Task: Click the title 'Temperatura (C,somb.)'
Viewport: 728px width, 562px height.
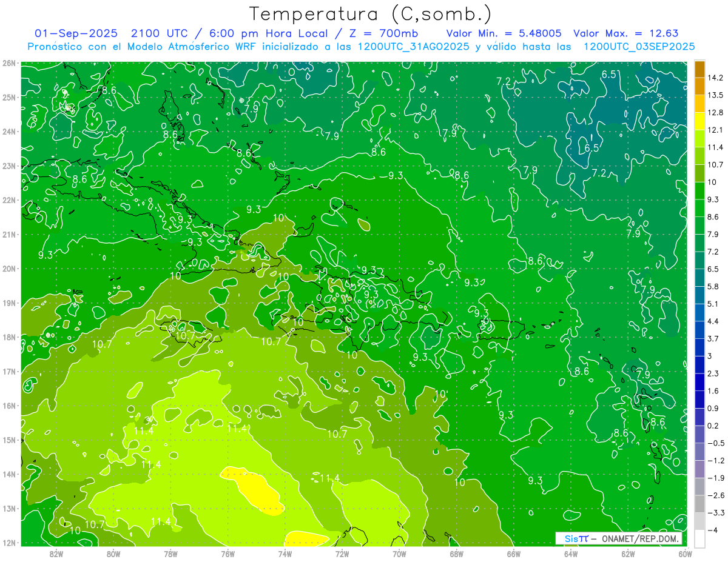Action: click(371, 15)
